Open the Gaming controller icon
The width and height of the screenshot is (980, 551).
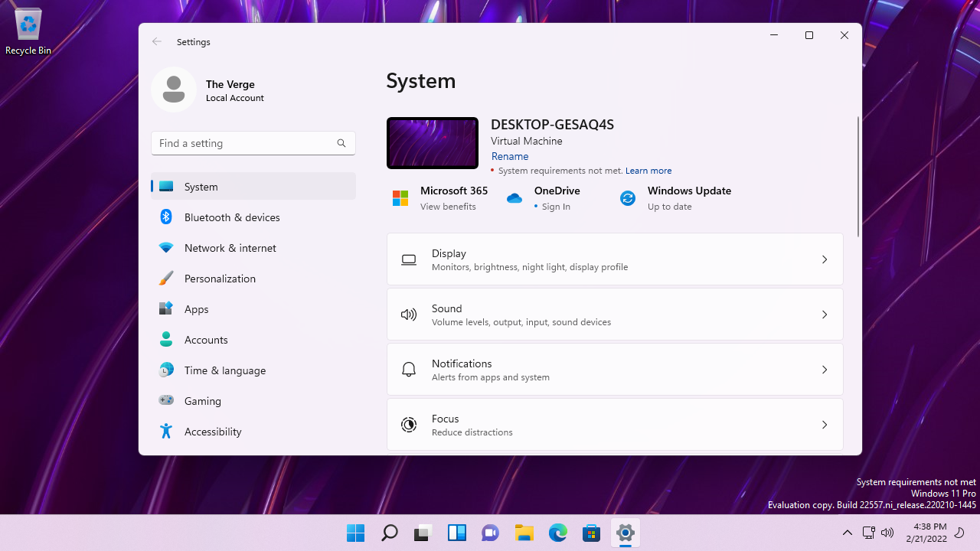pyautogui.click(x=166, y=400)
